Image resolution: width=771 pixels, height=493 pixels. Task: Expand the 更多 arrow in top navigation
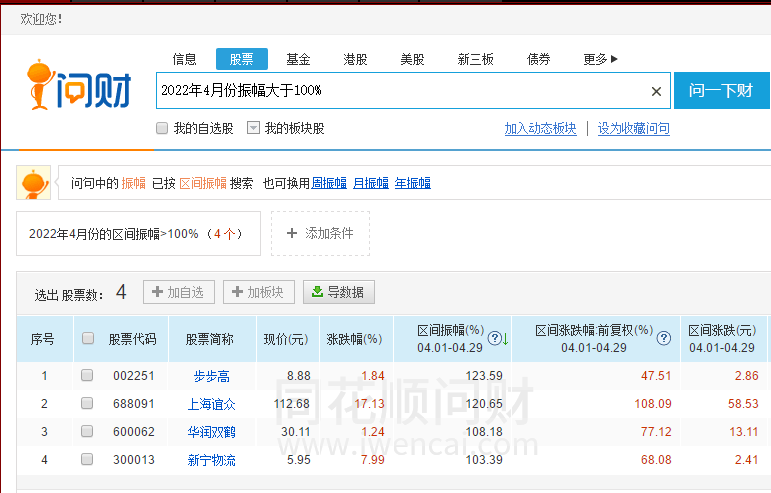(614, 59)
